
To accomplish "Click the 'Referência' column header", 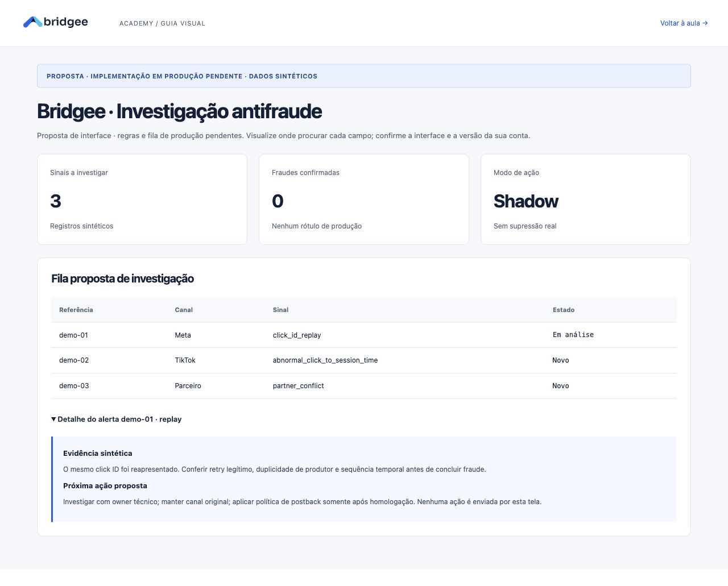I will [76, 310].
